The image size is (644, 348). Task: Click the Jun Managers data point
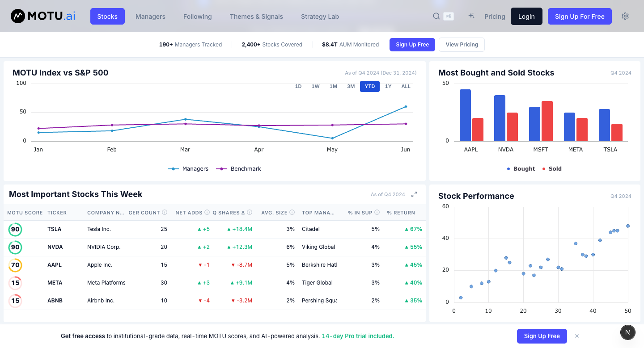click(406, 107)
